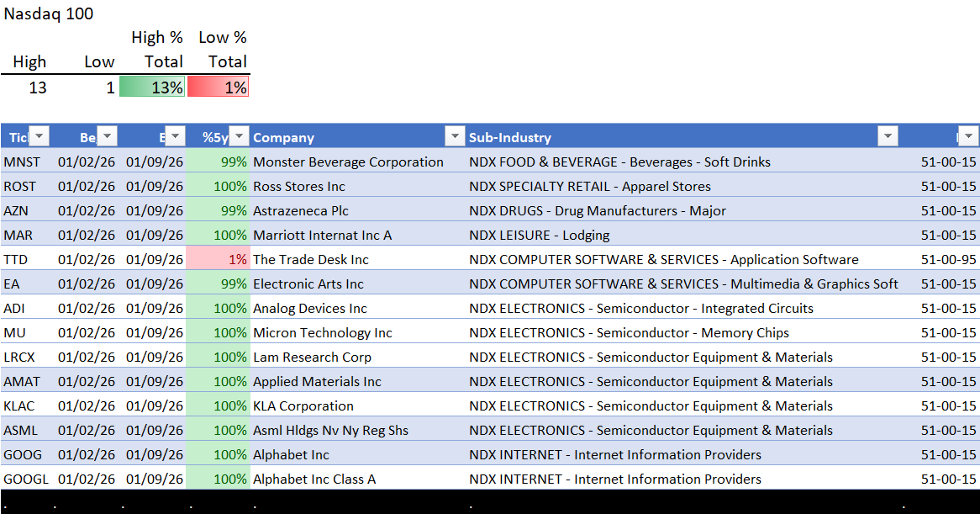Image resolution: width=980 pixels, height=514 pixels.
Task: Select the Low count value 1
Action: tap(111, 87)
